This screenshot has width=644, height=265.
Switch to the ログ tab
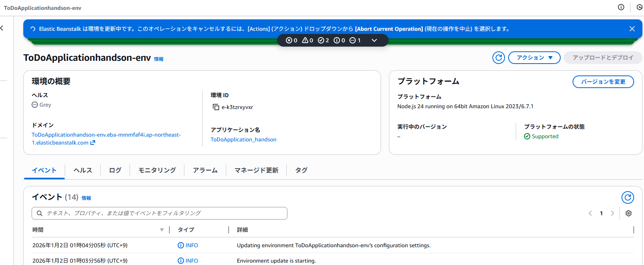click(x=115, y=170)
